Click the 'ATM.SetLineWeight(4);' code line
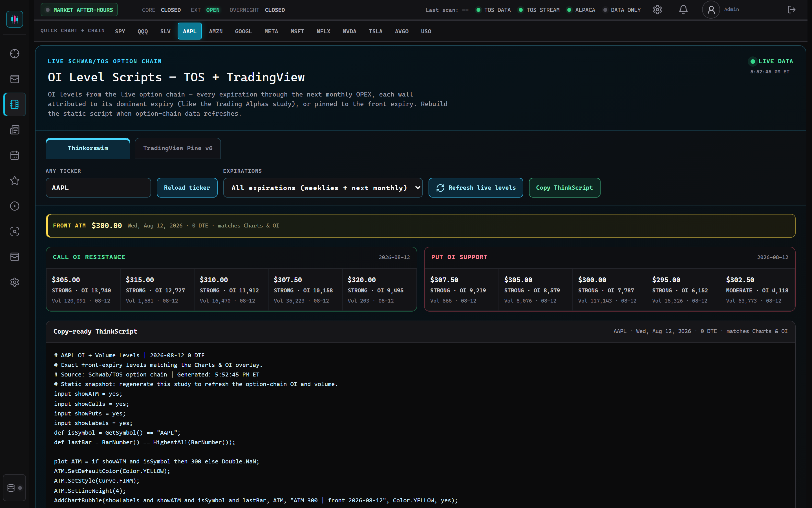Screen dimensions: 812x508 [90, 491]
